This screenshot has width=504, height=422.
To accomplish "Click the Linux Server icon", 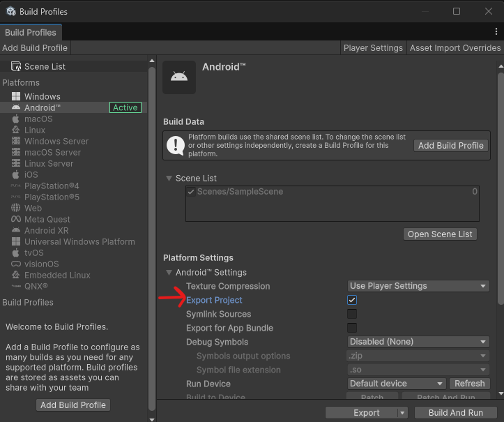I will [x=16, y=163].
